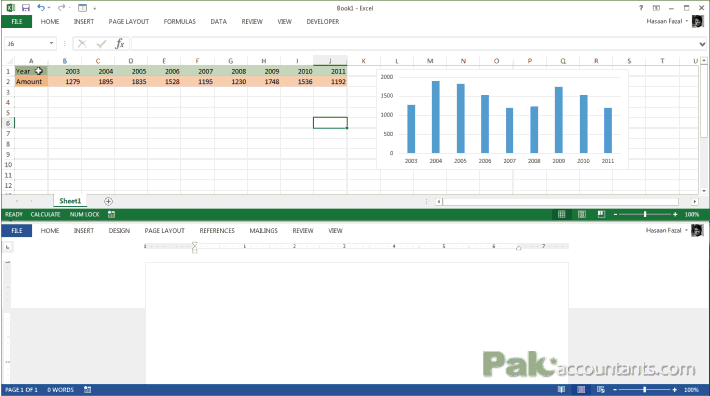Open the DATA tab
This screenshot has height=396, width=710.
[218, 22]
